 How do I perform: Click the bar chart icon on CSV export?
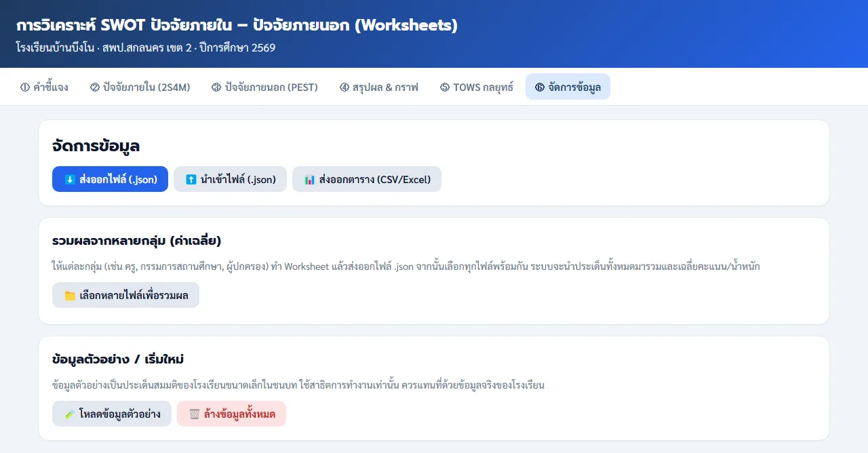tap(310, 180)
